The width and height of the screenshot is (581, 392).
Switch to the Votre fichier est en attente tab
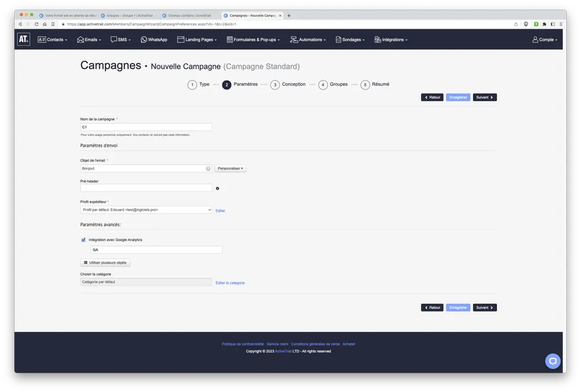click(x=68, y=15)
